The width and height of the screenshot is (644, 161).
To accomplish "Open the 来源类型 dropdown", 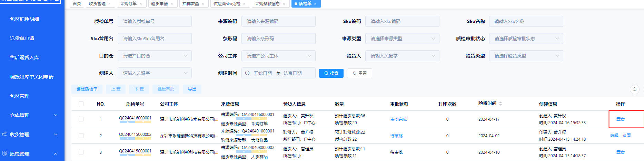I will pos(402,39).
